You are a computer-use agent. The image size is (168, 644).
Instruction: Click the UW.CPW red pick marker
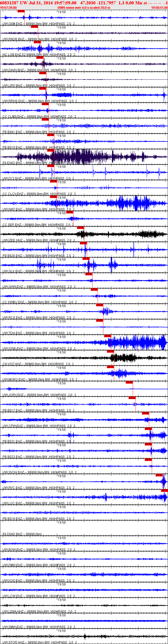pos(146,413)
